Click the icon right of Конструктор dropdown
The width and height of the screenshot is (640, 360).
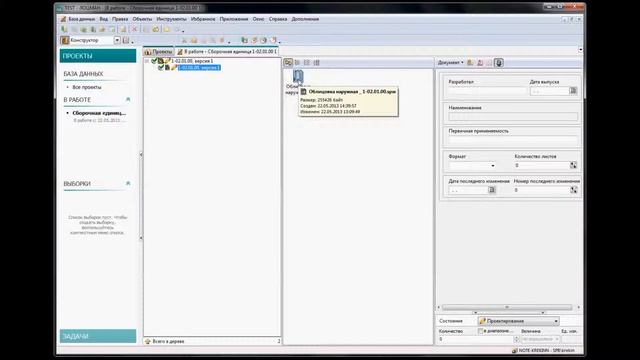[126, 40]
